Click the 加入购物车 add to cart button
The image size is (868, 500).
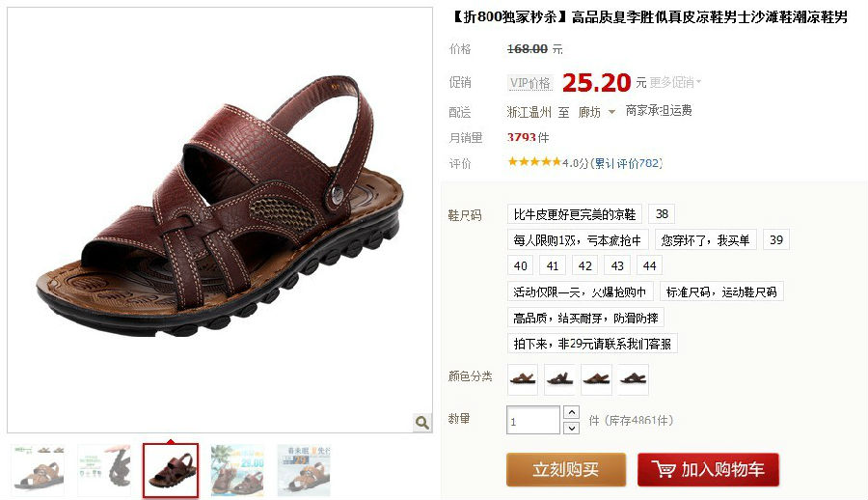[708, 469]
